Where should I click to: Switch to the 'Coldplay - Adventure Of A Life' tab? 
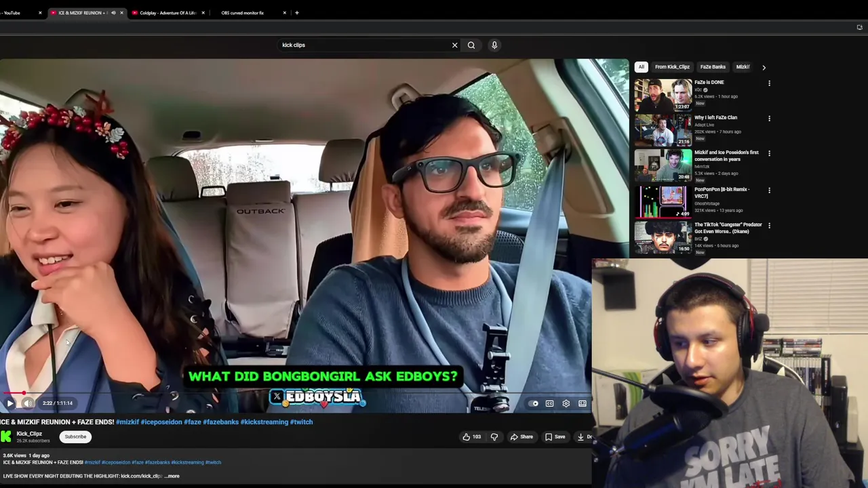167,13
